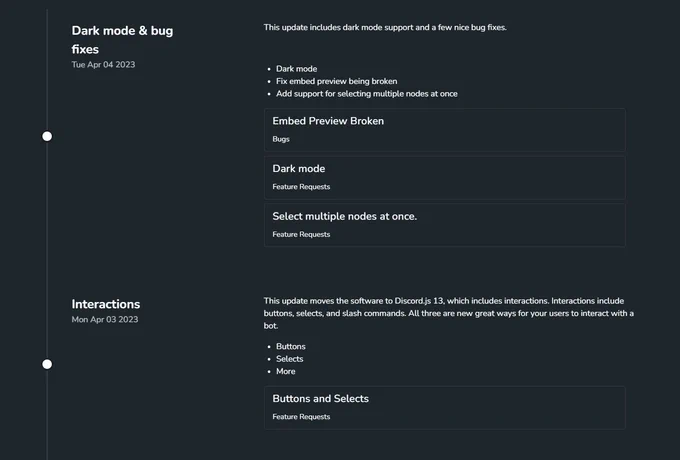Screen dimensions: 680x460
Task: Click Feature Requests under Select multiple nodes
Action: pyautogui.click(x=301, y=235)
